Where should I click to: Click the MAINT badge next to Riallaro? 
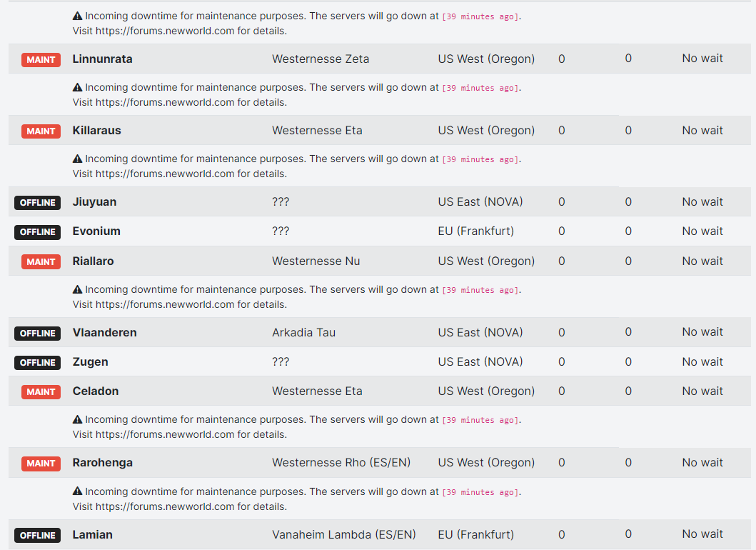(41, 262)
